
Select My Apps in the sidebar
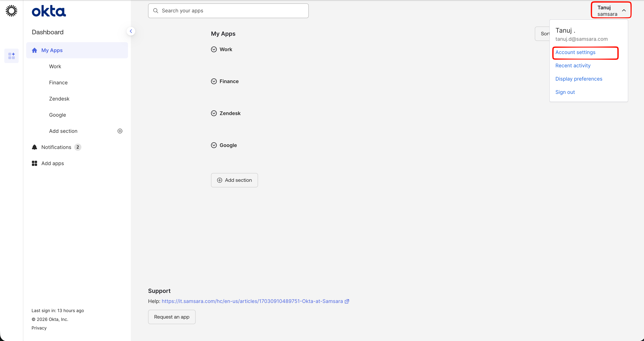tap(77, 50)
